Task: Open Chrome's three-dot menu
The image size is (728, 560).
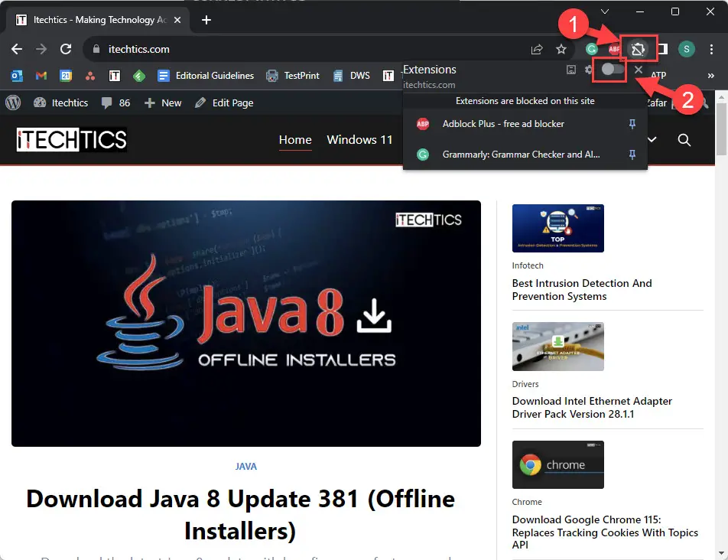Action: (x=711, y=49)
